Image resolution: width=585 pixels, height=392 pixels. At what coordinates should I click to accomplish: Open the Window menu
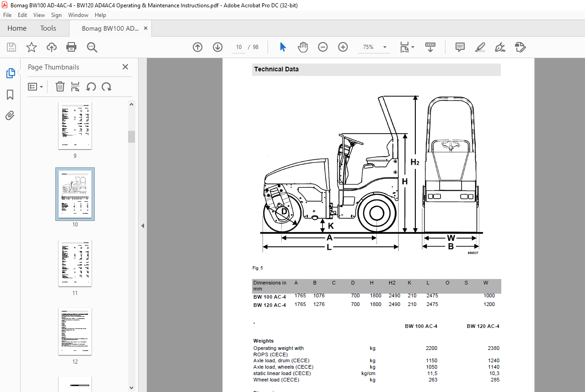[78, 15]
